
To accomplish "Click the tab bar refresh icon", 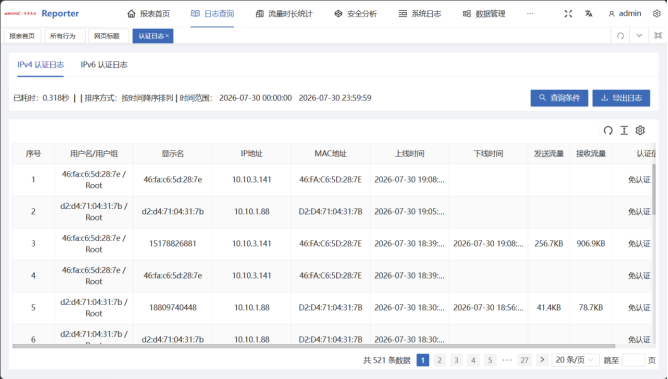I will [621, 36].
